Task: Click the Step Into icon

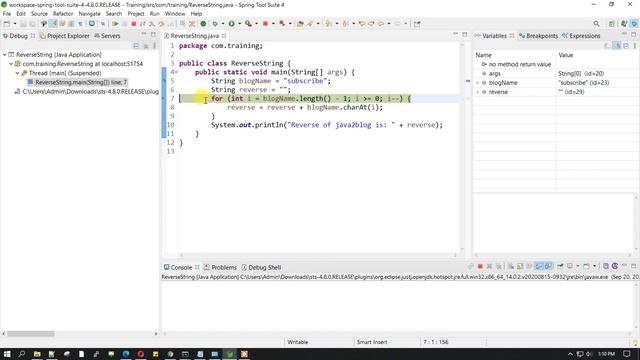Action: tap(152, 24)
